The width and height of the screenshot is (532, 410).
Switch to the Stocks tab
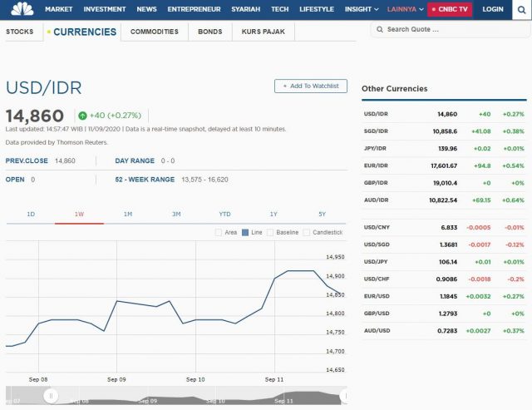20,32
